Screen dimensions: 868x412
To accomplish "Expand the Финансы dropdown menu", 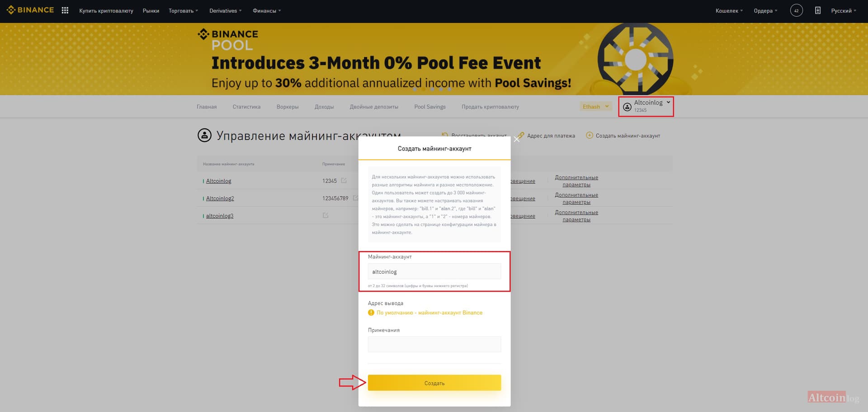I will (267, 11).
